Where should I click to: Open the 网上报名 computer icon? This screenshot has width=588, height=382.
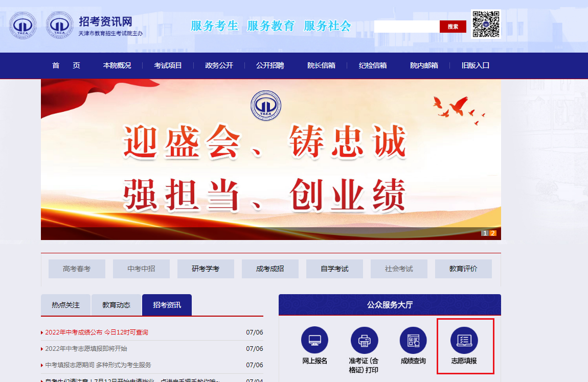click(x=314, y=340)
